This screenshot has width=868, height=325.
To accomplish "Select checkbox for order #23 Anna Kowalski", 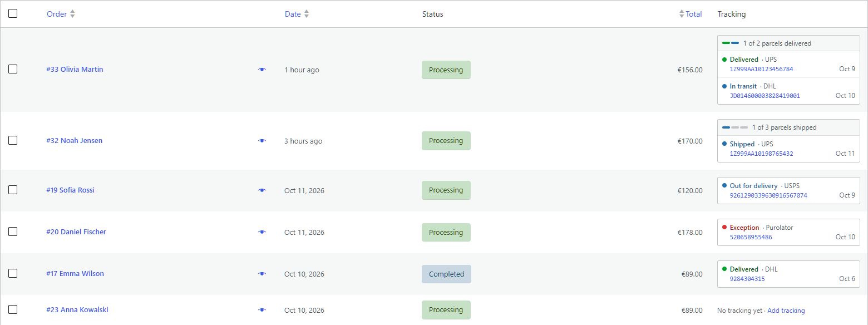I will pyautogui.click(x=13, y=309).
